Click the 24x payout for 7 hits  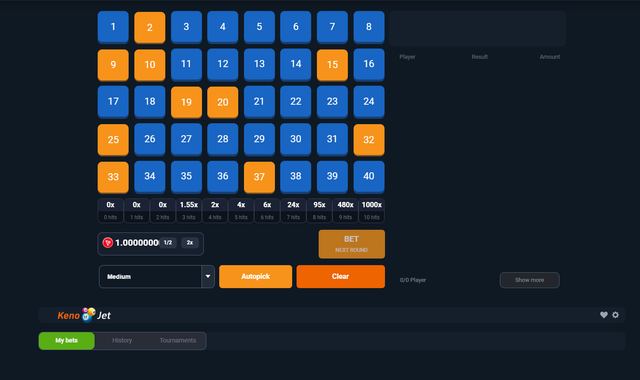[x=293, y=210]
